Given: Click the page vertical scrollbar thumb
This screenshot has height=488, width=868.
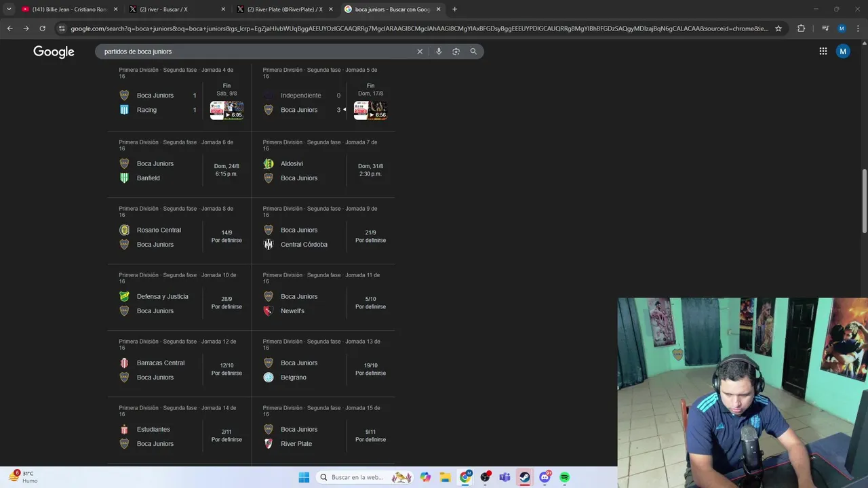Looking at the screenshot, I should point(864,203).
